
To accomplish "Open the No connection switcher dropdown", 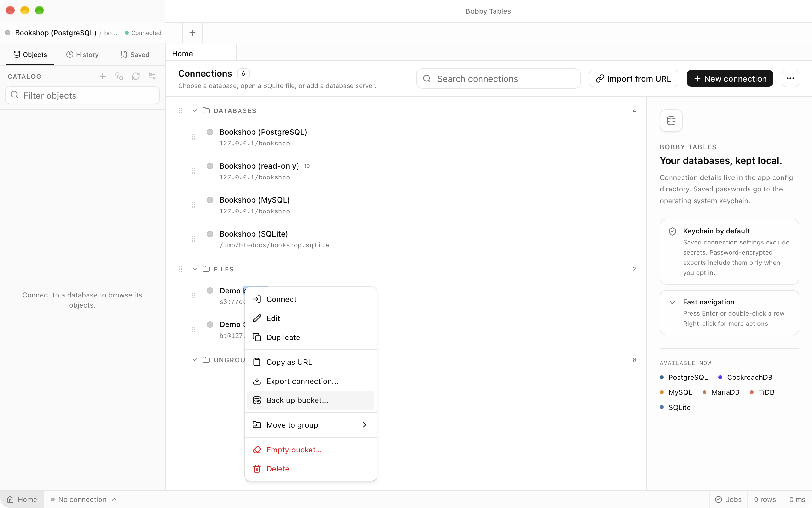I will point(83,499).
